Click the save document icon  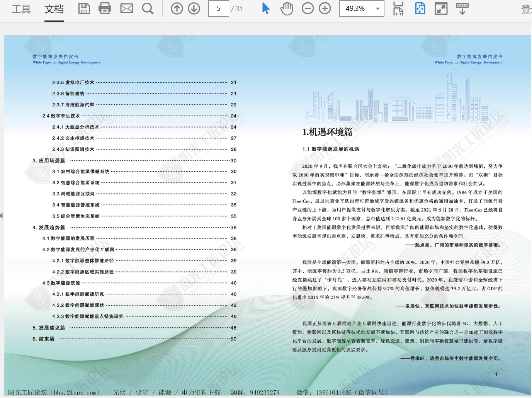(x=84, y=9)
